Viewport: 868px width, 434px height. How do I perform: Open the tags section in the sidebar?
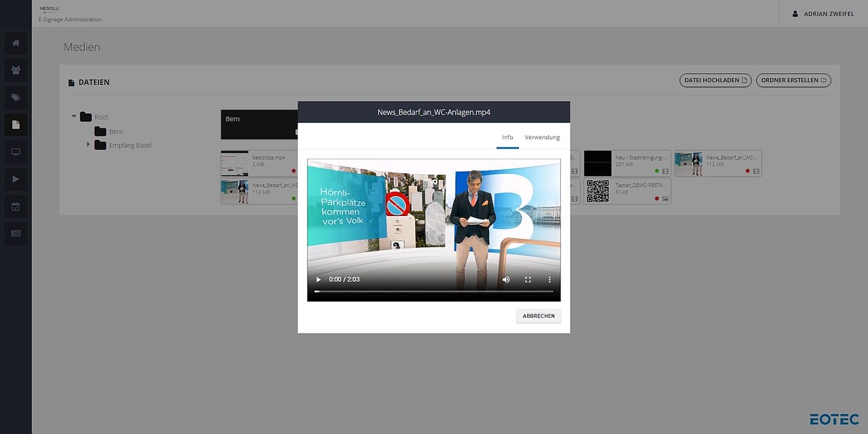tap(16, 97)
